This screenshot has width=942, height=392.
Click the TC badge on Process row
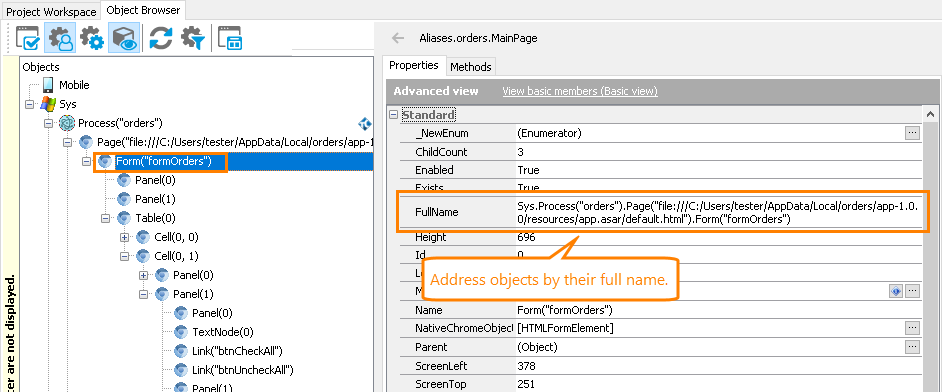coord(365,124)
